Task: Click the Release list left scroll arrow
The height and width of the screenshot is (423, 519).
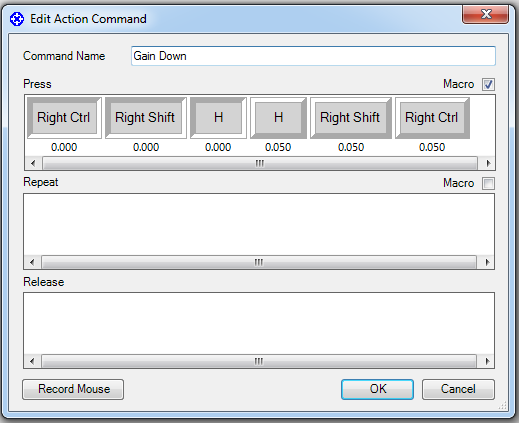Action: [32, 361]
